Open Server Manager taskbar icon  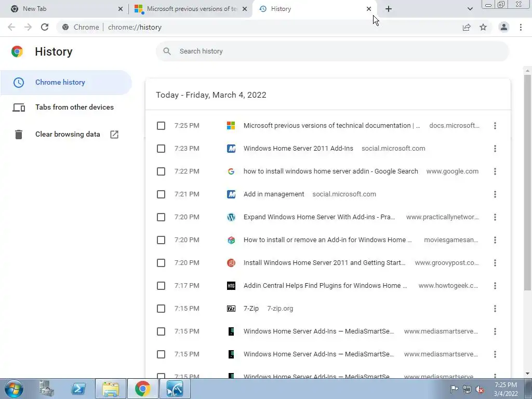(x=46, y=389)
